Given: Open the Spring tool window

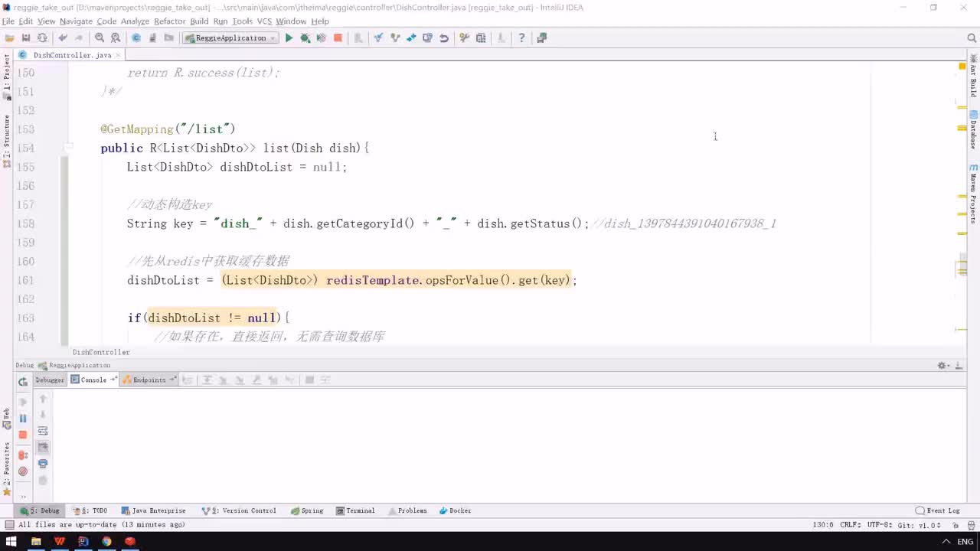Looking at the screenshot, I should (x=307, y=510).
